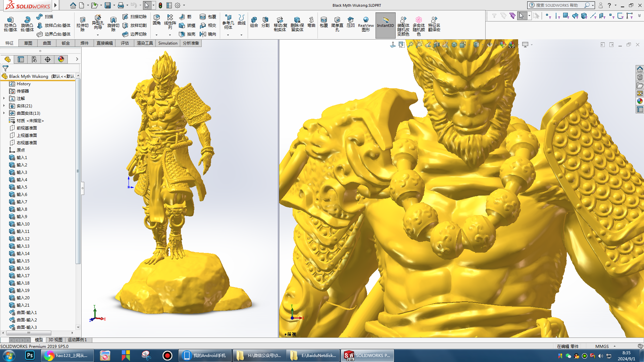The image size is (644, 362).
Task: Open the 拉伸切除 extruded cut tool
Action: pyautogui.click(x=83, y=24)
